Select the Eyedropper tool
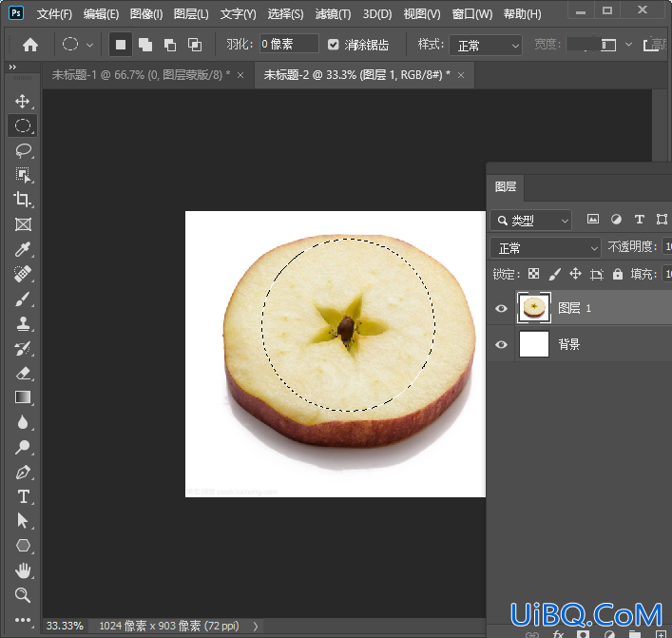 [23, 249]
